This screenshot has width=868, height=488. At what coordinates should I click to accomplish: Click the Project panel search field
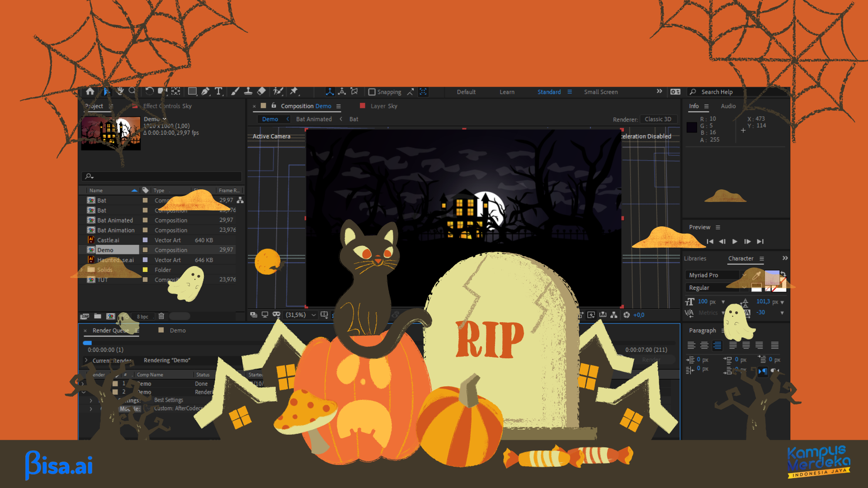point(161,176)
